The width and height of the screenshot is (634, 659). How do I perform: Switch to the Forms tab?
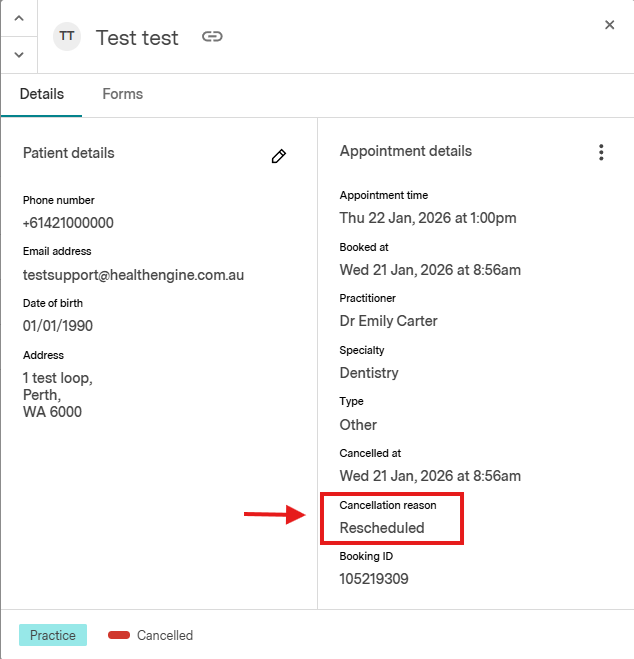pos(122,94)
